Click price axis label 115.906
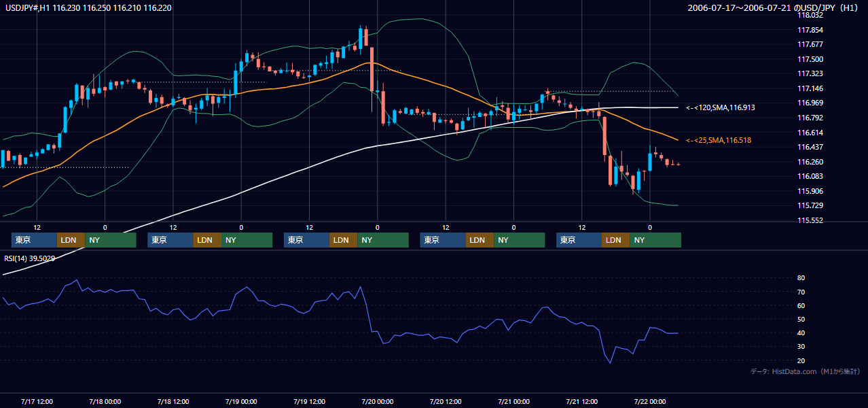Screen dimensions: 868x408 click(811, 191)
